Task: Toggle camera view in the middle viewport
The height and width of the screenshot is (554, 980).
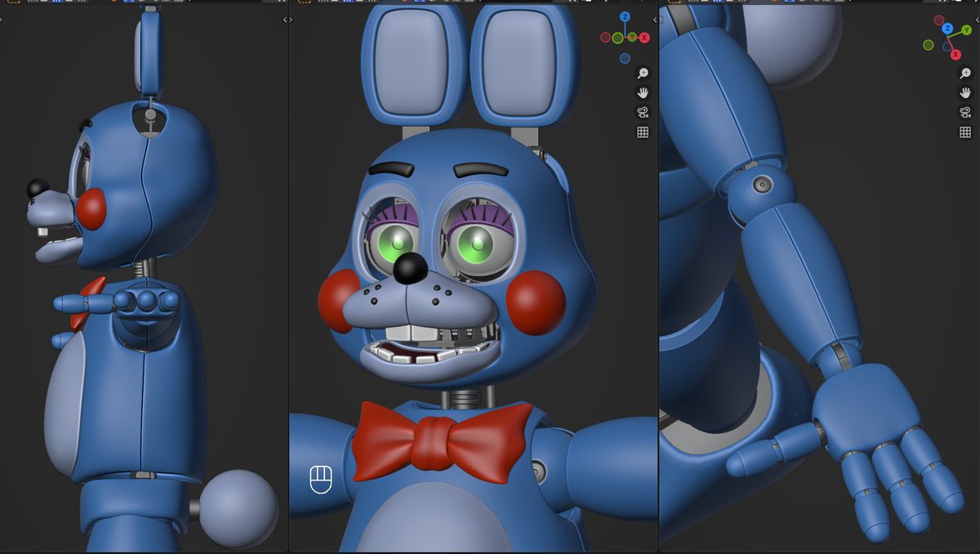Action: pyautogui.click(x=644, y=113)
